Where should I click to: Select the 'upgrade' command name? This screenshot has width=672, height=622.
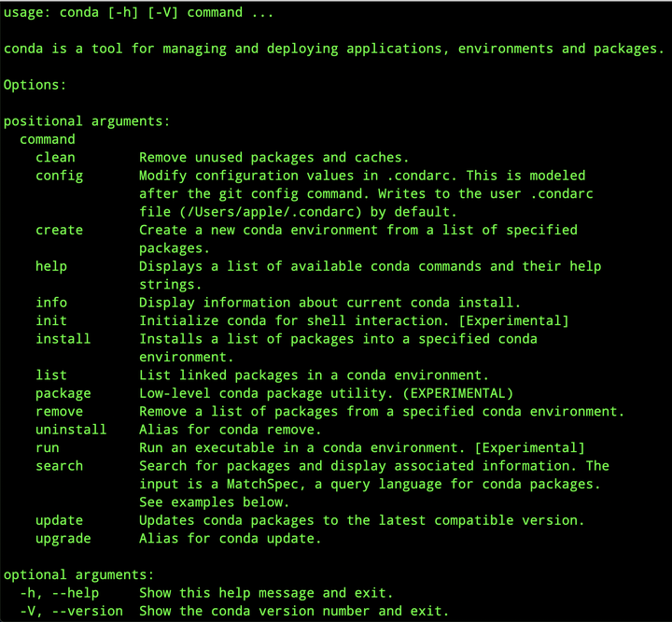point(63,539)
